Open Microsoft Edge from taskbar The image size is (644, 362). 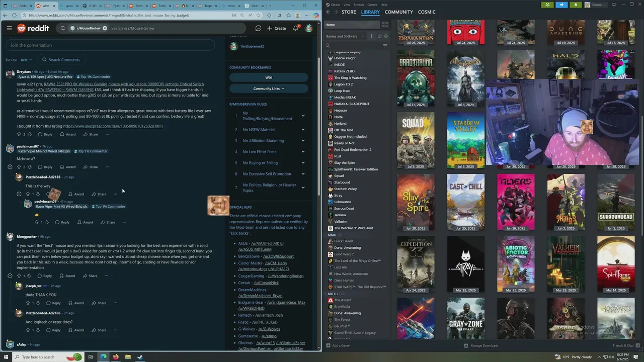coord(103,357)
